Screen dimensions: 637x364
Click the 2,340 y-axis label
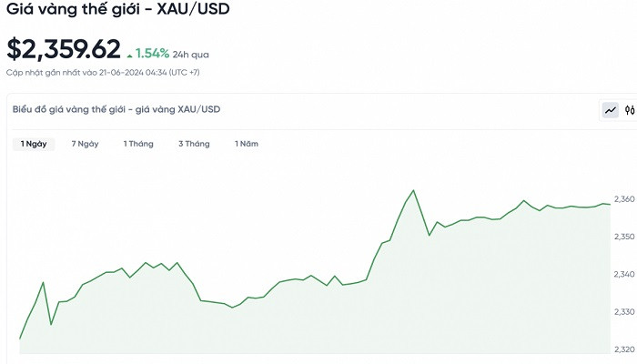pyautogui.click(x=624, y=274)
